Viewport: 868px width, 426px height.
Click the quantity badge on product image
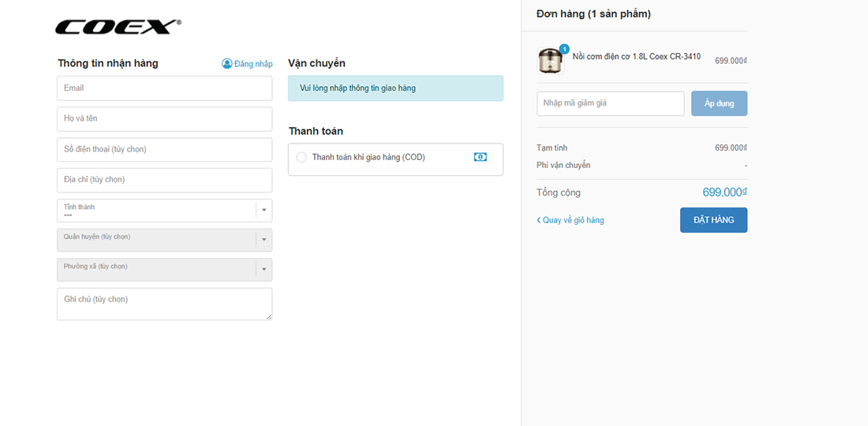(564, 49)
